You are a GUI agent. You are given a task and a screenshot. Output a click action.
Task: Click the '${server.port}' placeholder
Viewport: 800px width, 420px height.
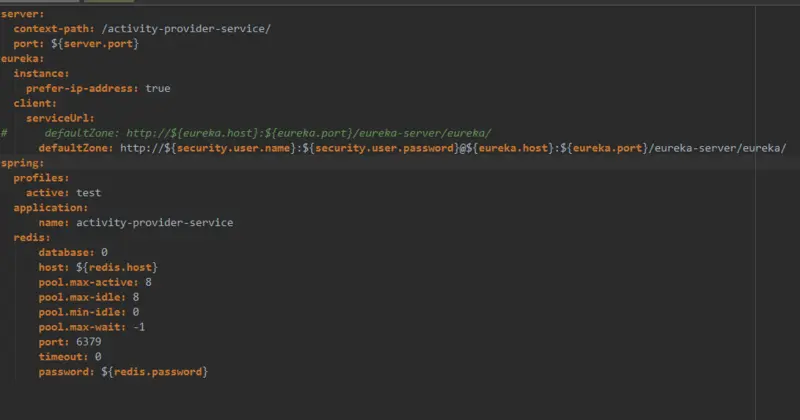(95, 44)
